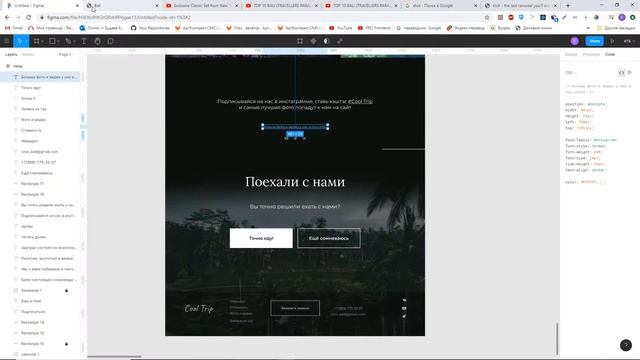
Task: Select the phone number text layer
Action: [x=40, y=162]
